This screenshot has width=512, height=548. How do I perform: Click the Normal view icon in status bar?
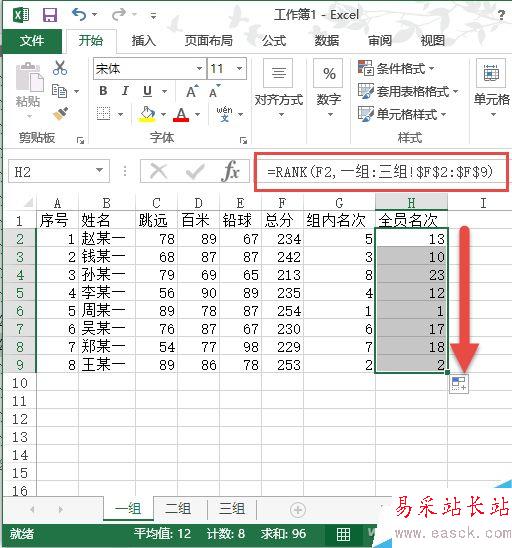[x=343, y=534]
